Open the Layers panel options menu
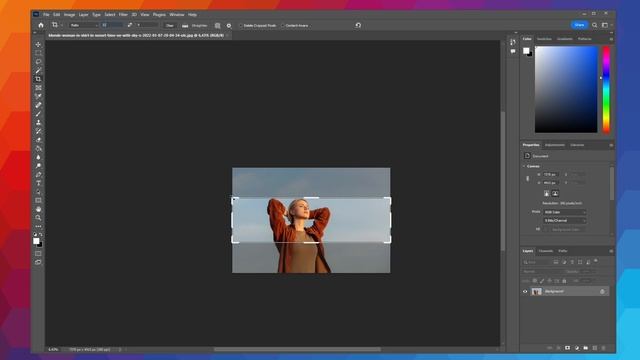The width and height of the screenshot is (640, 360). (x=611, y=251)
